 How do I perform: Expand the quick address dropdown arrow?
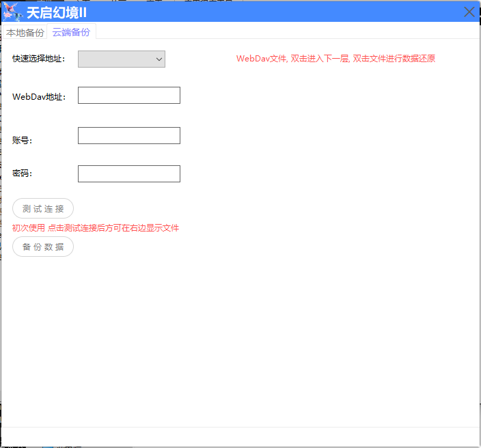coord(159,59)
